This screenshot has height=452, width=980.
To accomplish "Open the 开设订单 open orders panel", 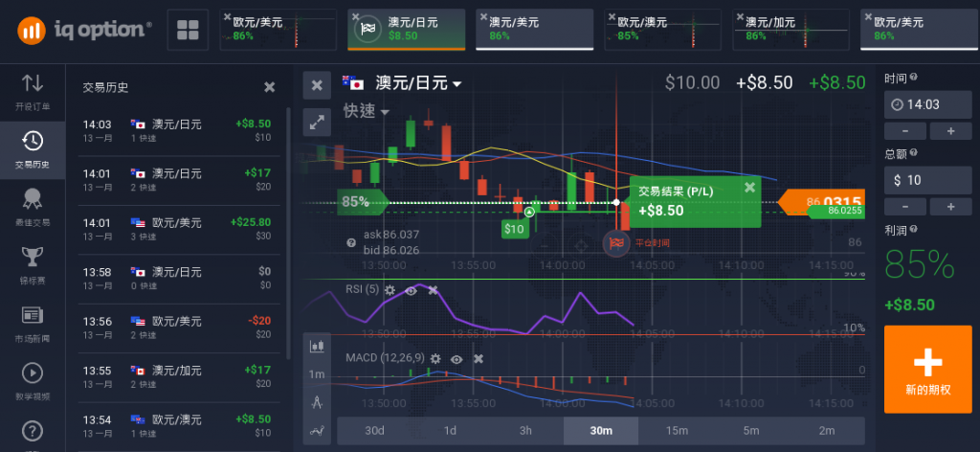I will 32,90.
